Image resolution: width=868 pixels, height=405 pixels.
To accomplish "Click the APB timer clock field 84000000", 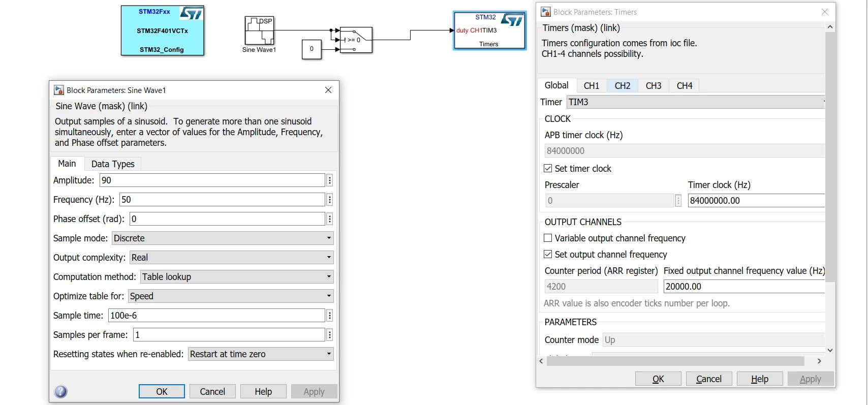I will [685, 151].
